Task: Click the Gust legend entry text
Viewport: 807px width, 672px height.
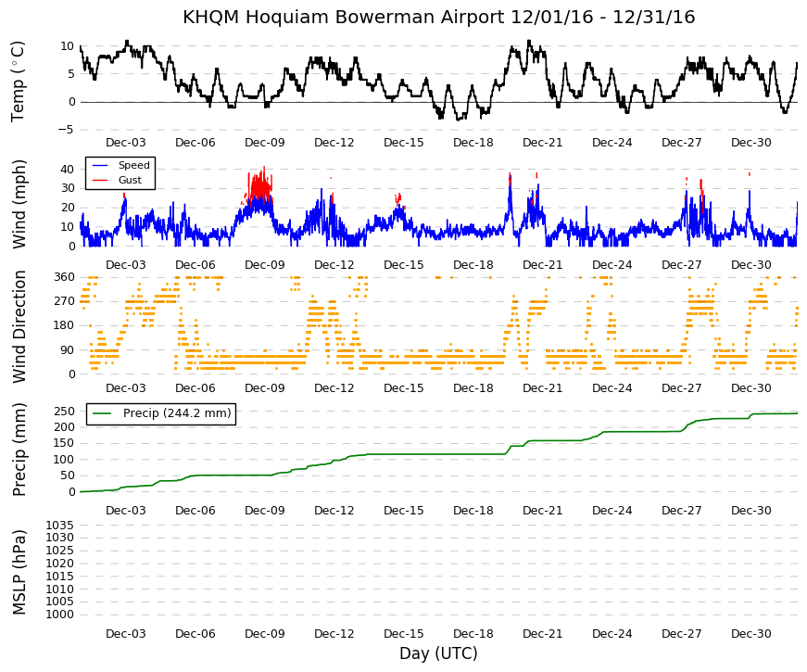Action: [x=130, y=180]
